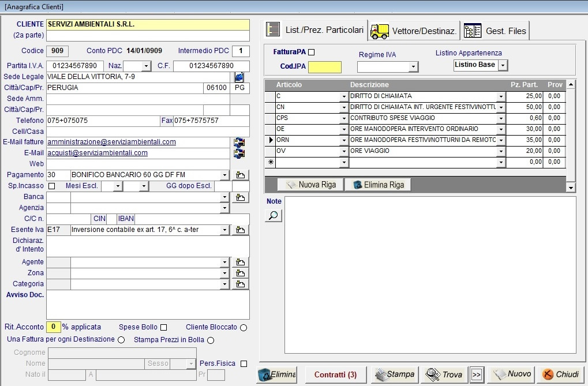Click the Partita I.V.A. field

tap(74, 66)
